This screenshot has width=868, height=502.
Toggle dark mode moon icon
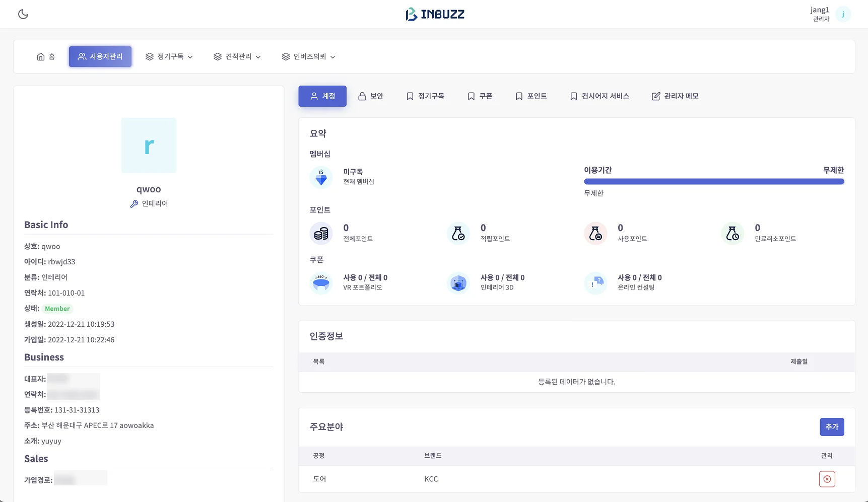coord(23,14)
